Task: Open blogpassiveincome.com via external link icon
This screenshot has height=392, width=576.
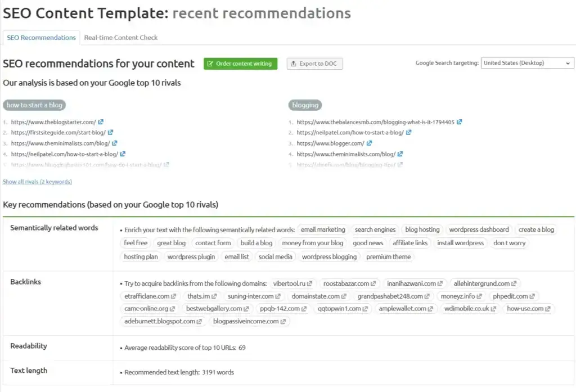Action: click(x=285, y=321)
